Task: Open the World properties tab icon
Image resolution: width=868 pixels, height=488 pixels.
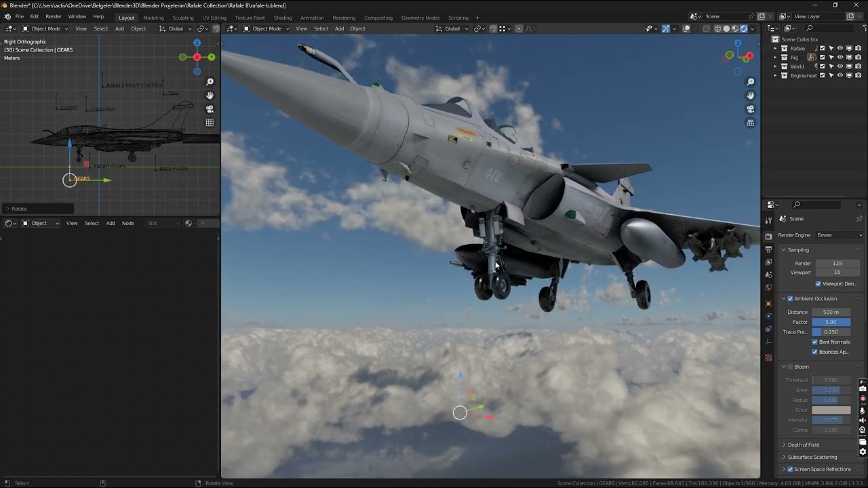Action: 768,287
